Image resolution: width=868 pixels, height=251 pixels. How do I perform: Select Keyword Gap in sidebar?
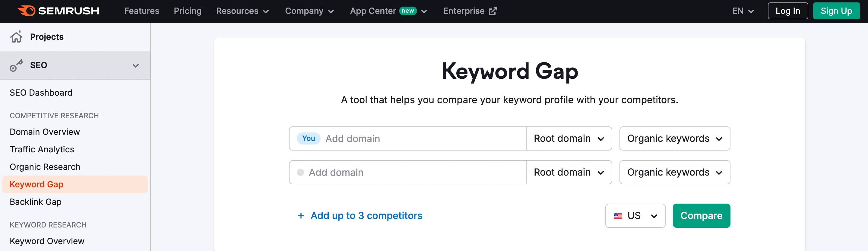pos(75,184)
